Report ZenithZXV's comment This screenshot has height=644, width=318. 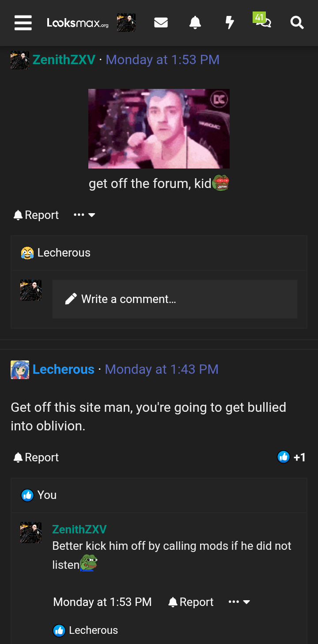tap(191, 602)
